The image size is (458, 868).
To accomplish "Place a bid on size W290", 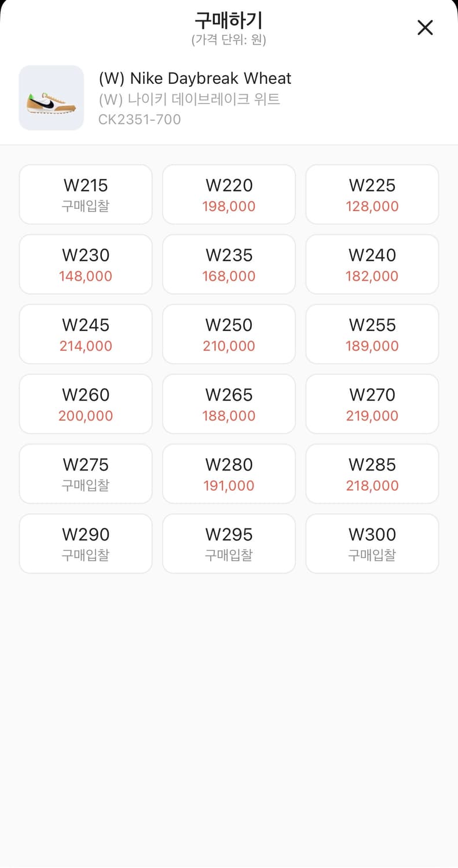I will pos(86,544).
